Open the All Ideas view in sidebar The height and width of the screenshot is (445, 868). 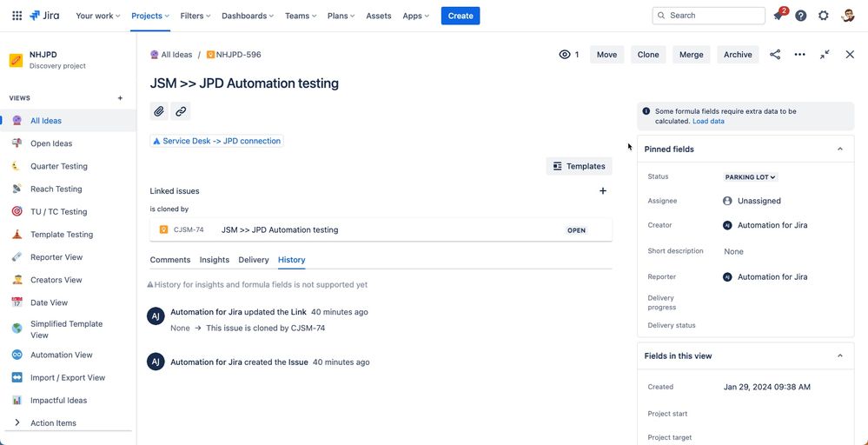click(68, 121)
